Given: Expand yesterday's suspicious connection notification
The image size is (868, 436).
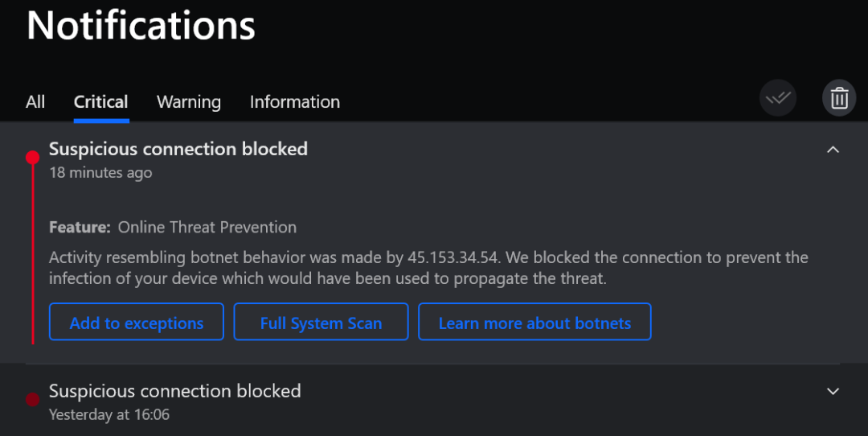Looking at the screenshot, I should [x=833, y=391].
